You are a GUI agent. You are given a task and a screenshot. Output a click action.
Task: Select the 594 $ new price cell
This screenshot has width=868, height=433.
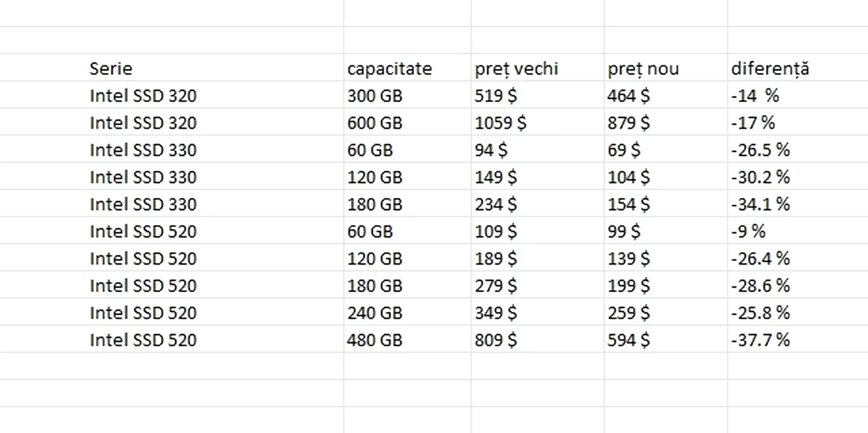[666, 340]
